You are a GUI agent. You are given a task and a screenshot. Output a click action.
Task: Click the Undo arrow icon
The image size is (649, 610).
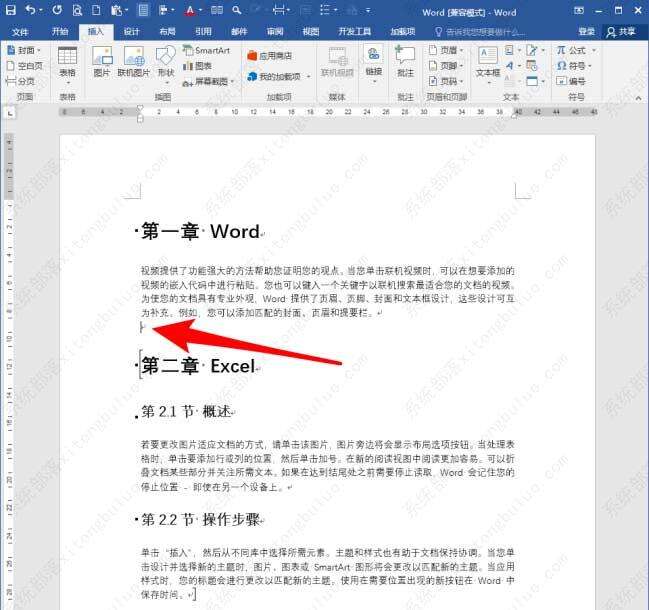(30, 10)
